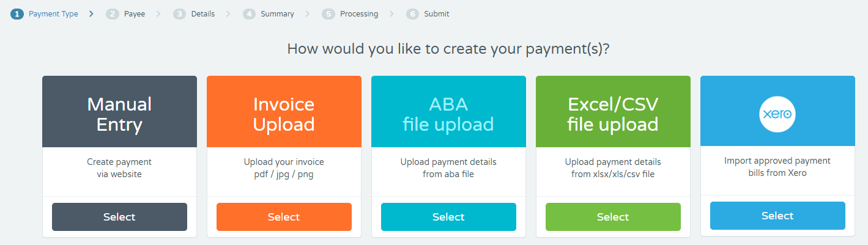Select the Invoice Upload option
Screen dimensions: 868x245
click(x=284, y=217)
